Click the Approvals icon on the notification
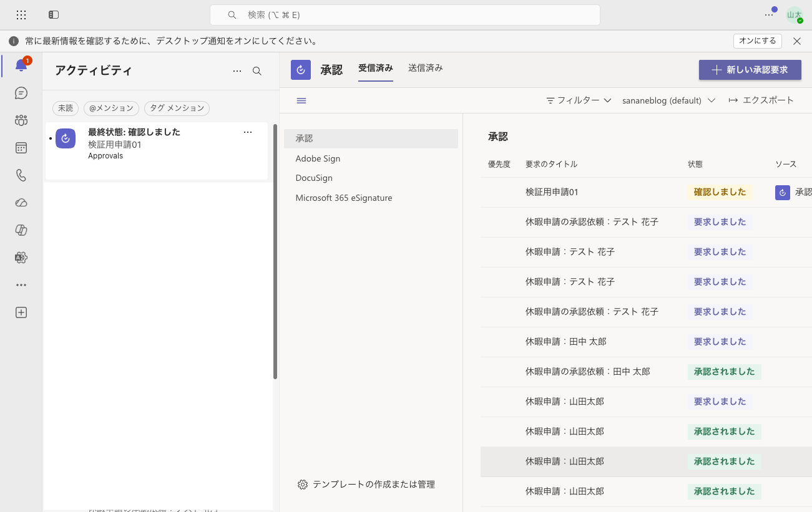Viewport: 812px width, 512px height. [x=66, y=138]
